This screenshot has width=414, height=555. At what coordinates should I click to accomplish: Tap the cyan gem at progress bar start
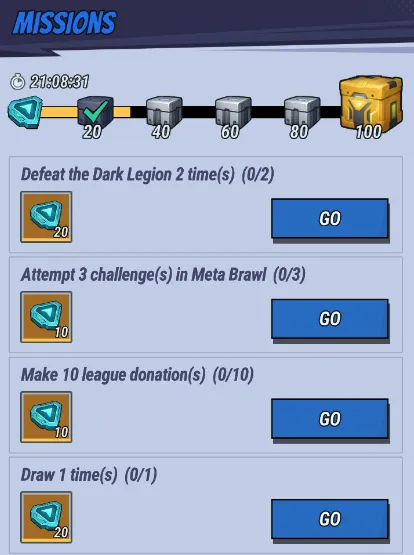pos(25,112)
